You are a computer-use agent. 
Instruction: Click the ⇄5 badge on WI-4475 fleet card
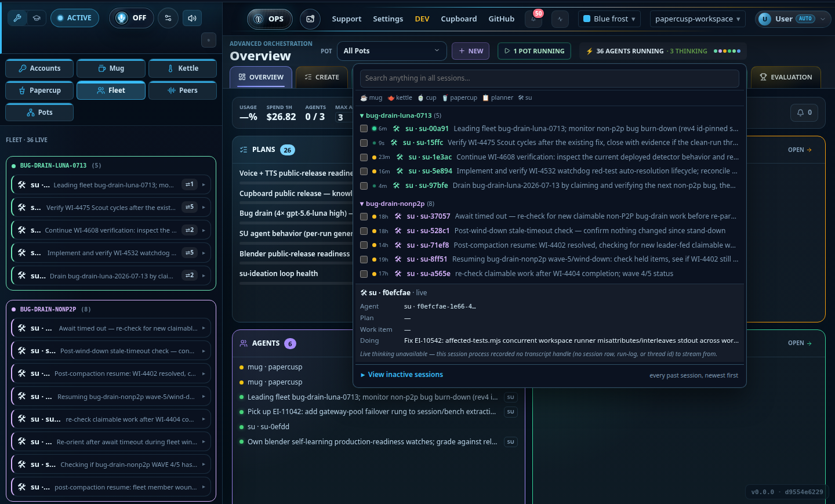[x=190, y=207]
